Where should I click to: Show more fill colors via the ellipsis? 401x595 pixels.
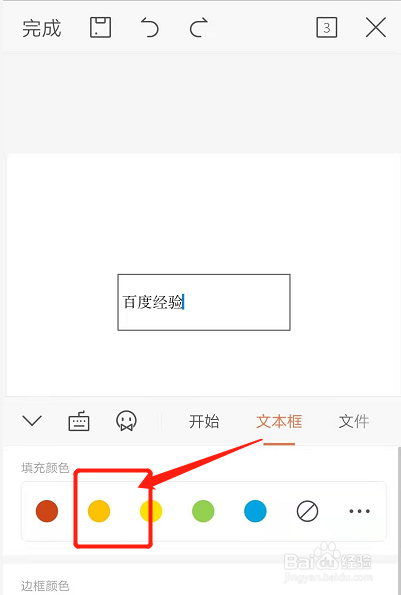[x=359, y=511]
